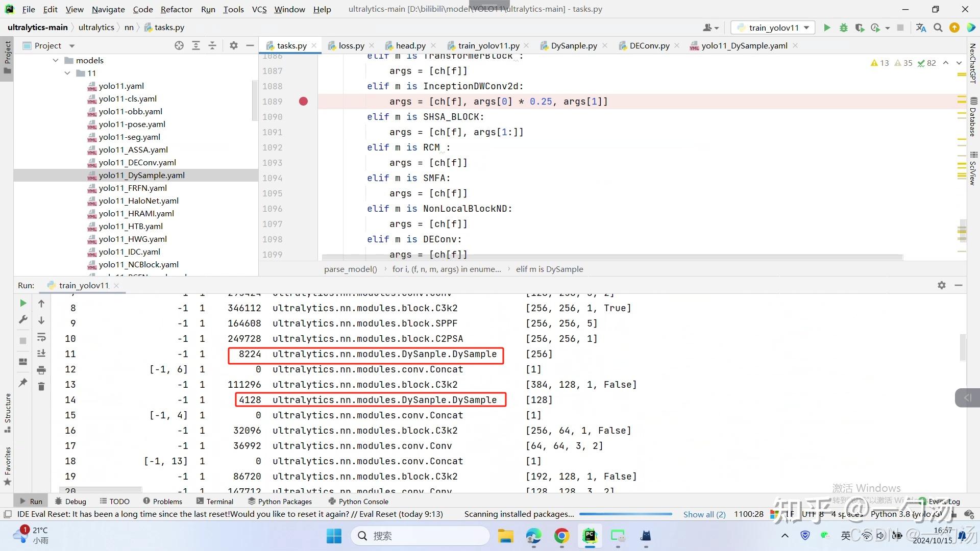Screen dimensions: 980x551
Task: Rerun train_yolov11 with green arrow in Run panel
Action: pyautogui.click(x=23, y=303)
